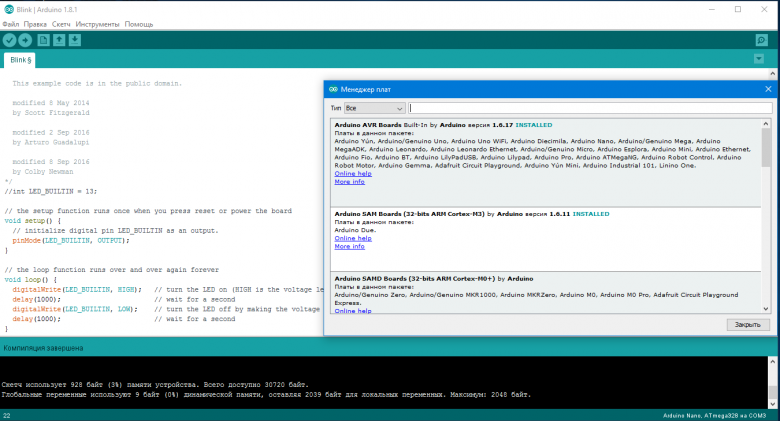Click the digitalWrite(LED_BUILTIN, HIGH) line
This screenshot has height=421, width=780.
[x=77, y=289]
